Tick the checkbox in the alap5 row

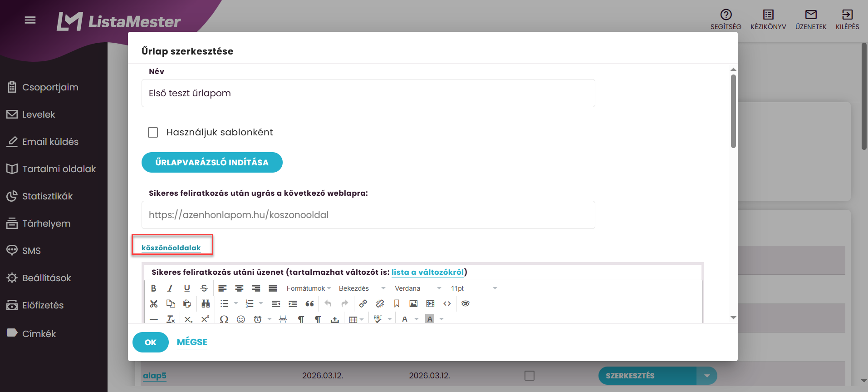tap(529, 376)
